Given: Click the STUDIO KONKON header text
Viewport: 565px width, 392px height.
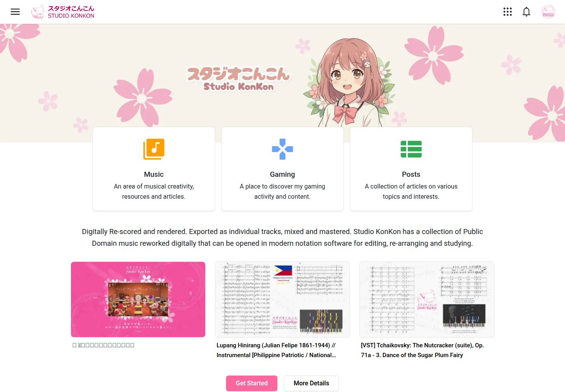Looking at the screenshot, I should coord(71,16).
